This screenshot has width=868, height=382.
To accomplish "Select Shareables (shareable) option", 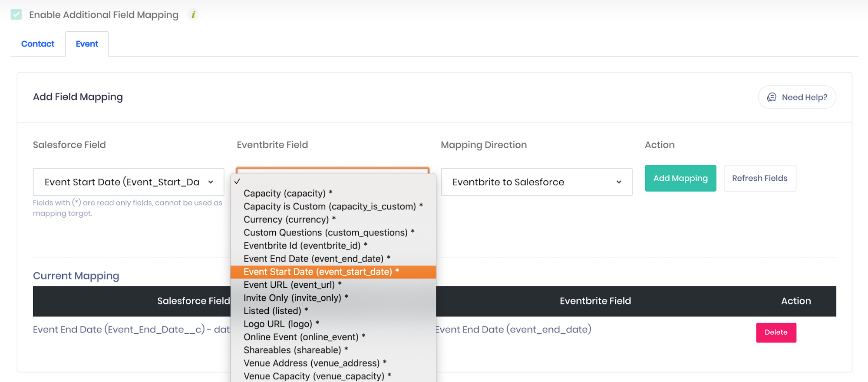I will point(333,350).
